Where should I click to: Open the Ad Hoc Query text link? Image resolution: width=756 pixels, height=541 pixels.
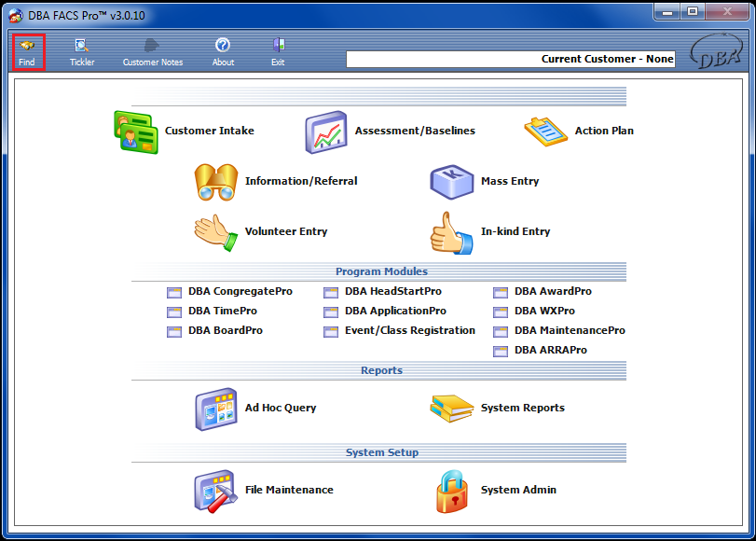281,408
